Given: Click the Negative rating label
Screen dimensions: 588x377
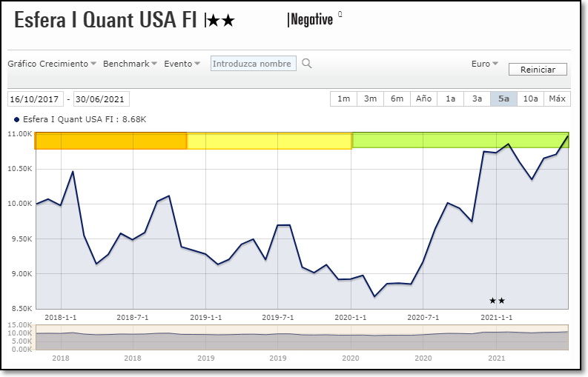Looking at the screenshot, I should pyautogui.click(x=311, y=19).
